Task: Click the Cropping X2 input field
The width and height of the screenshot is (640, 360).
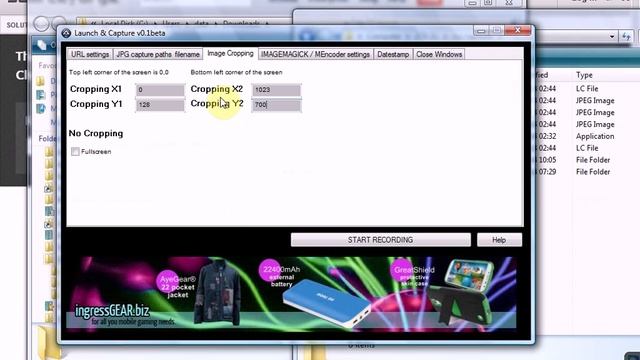Action: pos(276,90)
